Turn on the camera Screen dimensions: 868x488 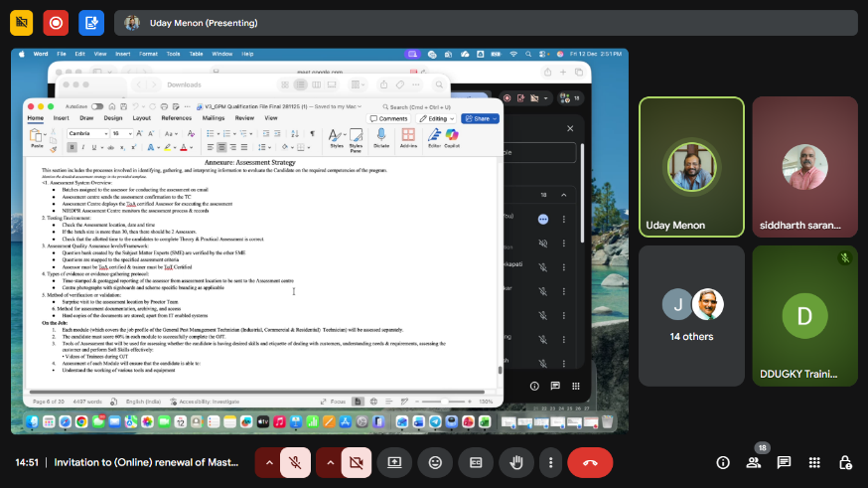(357, 462)
